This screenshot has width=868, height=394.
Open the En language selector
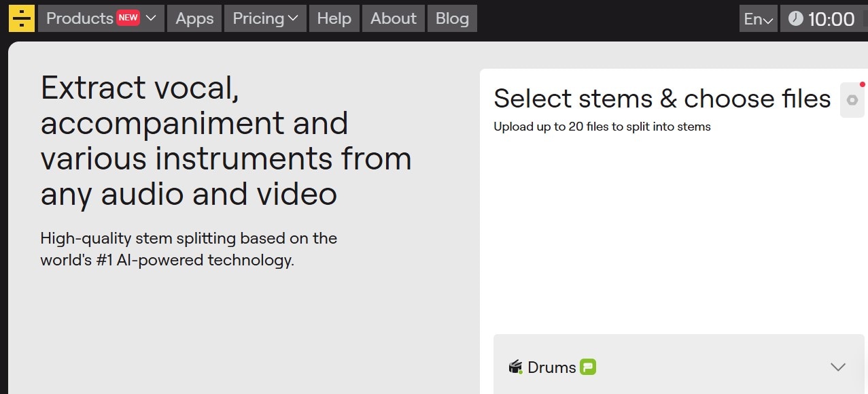758,18
